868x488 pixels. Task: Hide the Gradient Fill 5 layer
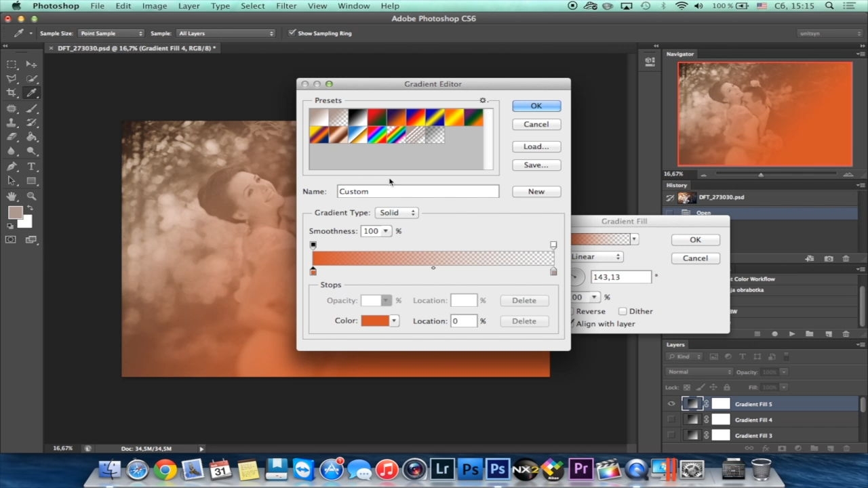pos(671,404)
